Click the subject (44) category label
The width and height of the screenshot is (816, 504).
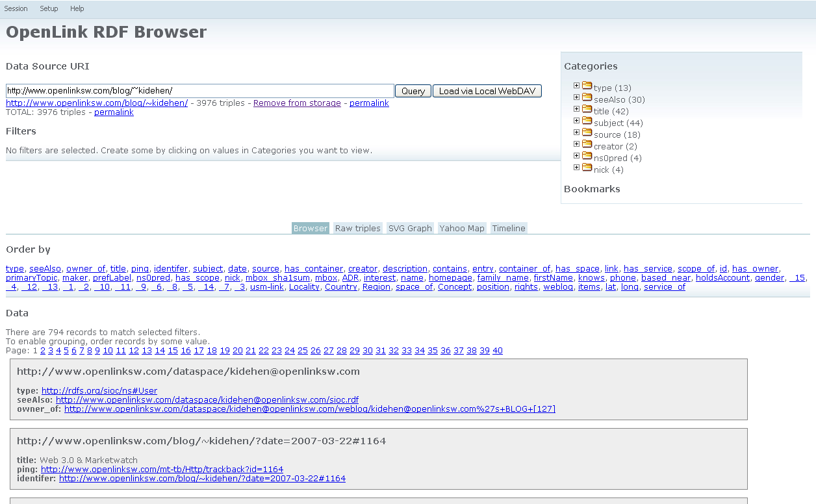618,123
